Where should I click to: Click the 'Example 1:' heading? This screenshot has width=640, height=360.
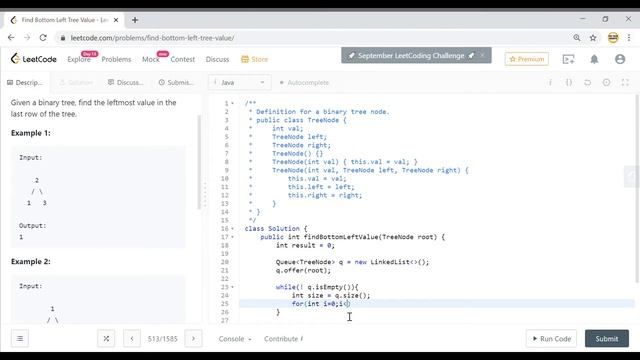pos(31,133)
